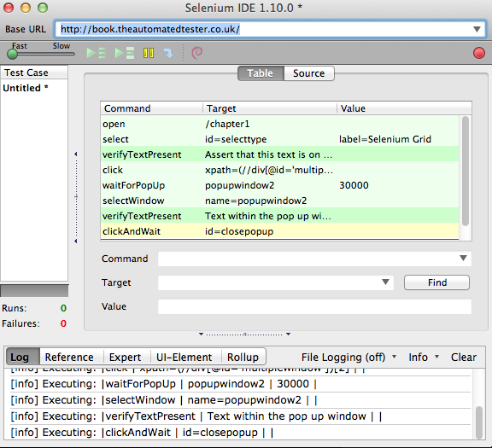Click the test run progress bar
Image resolution: width=492 pixels, height=448 pixels.
34,291
